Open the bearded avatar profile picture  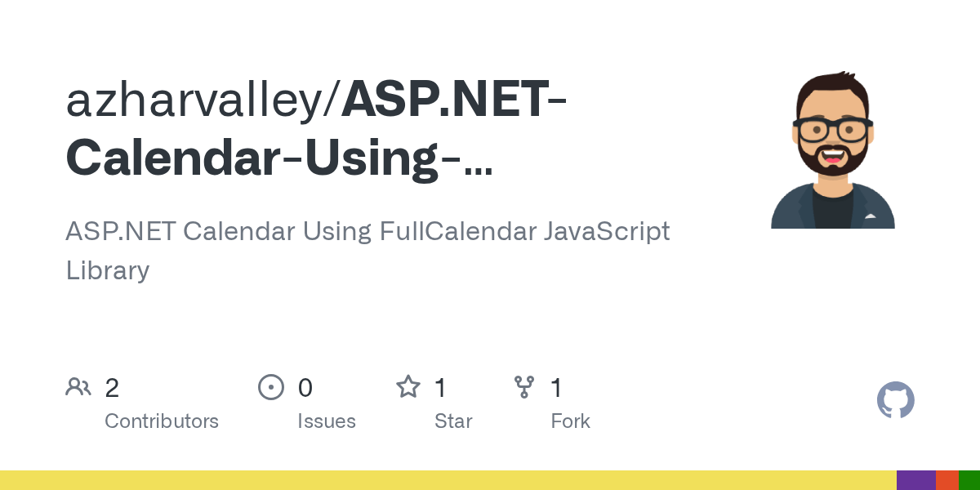tap(833, 149)
